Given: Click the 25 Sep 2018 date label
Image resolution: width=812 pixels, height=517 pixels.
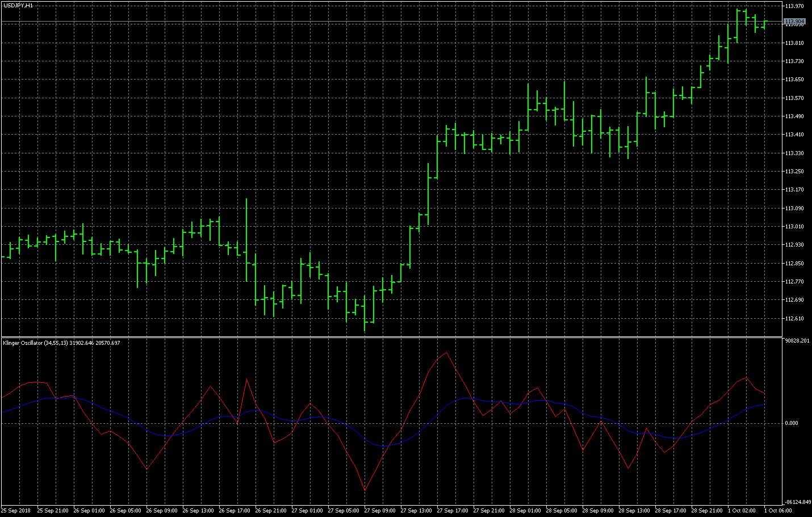Looking at the screenshot, I should [16, 511].
